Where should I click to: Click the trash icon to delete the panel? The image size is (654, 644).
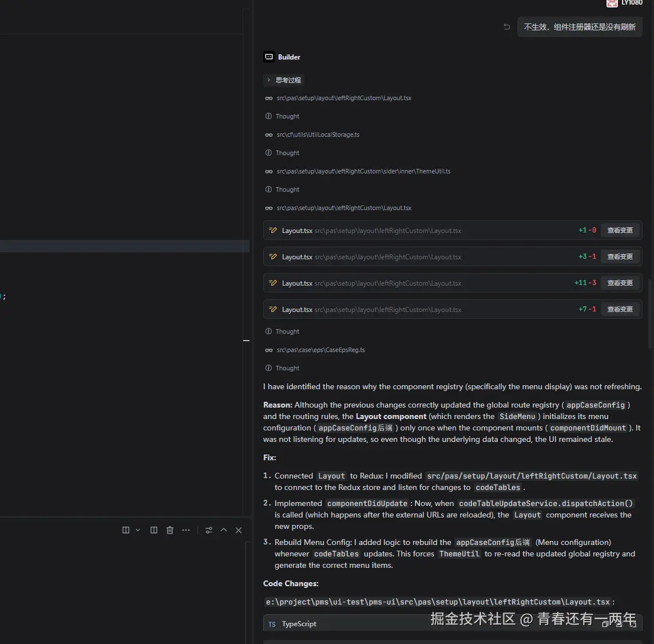[x=170, y=530]
